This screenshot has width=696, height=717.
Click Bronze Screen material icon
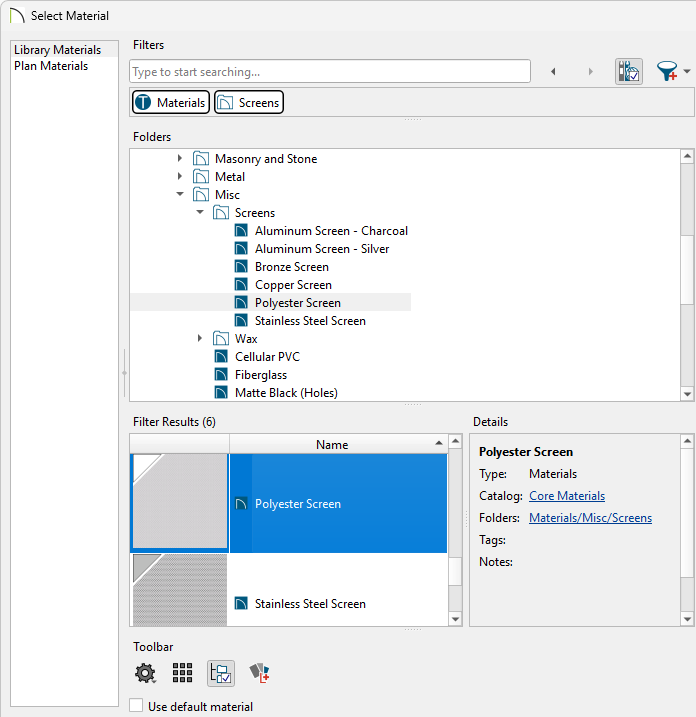[241, 267]
